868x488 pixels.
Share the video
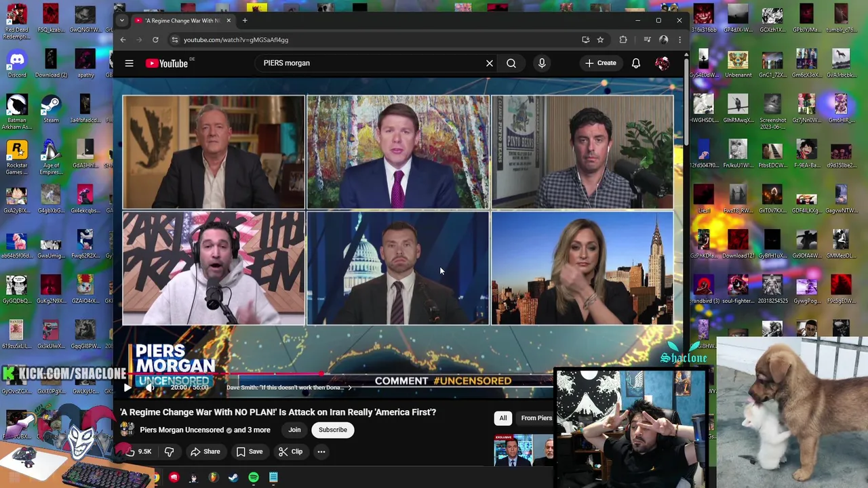pyautogui.click(x=205, y=451)
